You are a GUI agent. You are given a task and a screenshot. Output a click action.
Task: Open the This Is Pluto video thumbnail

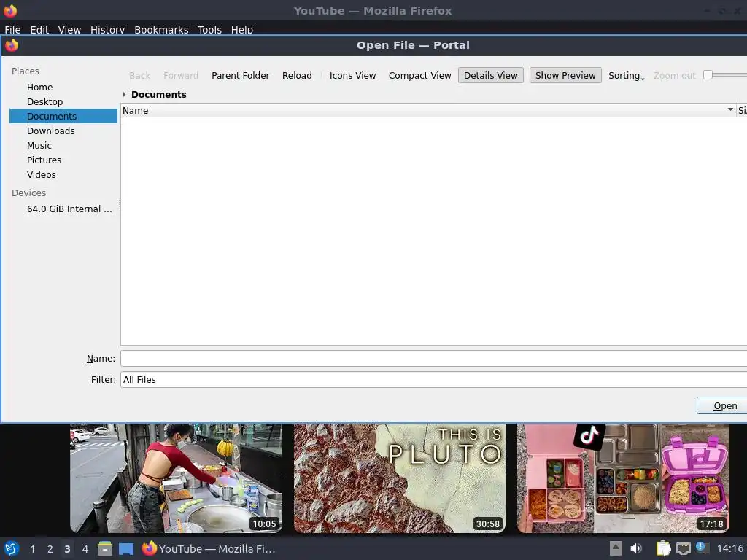pyautogui.click(x=399, y=478)
